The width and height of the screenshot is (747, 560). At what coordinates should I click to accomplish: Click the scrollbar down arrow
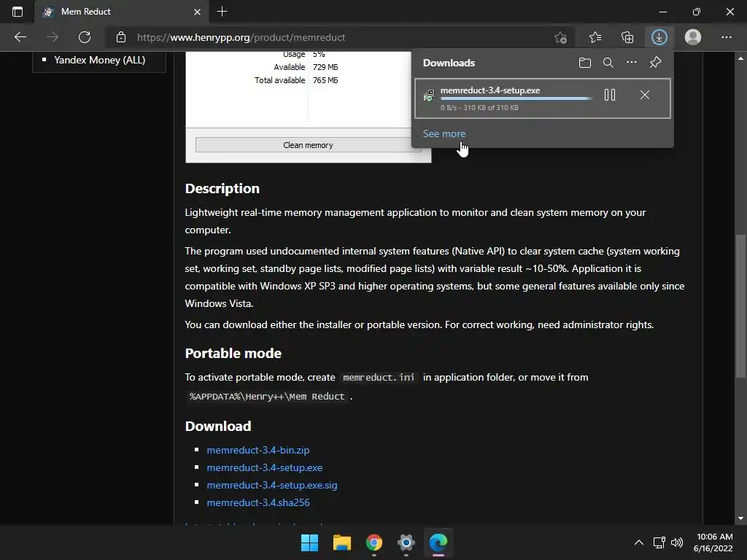coord(740,518)
